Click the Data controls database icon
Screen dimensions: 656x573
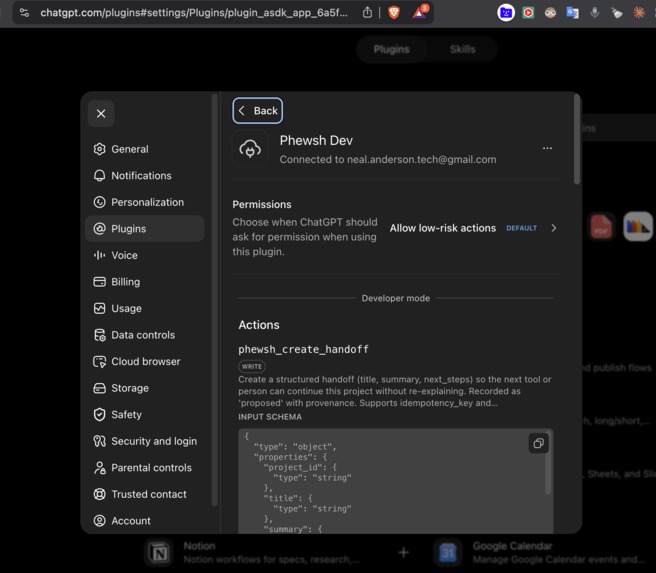point(100,335)
